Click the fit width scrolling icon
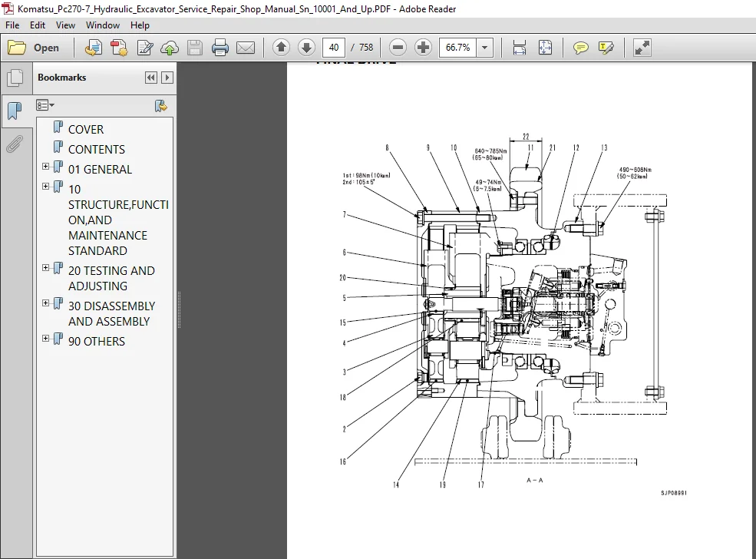The image size is (756, 559). [520, 48]
